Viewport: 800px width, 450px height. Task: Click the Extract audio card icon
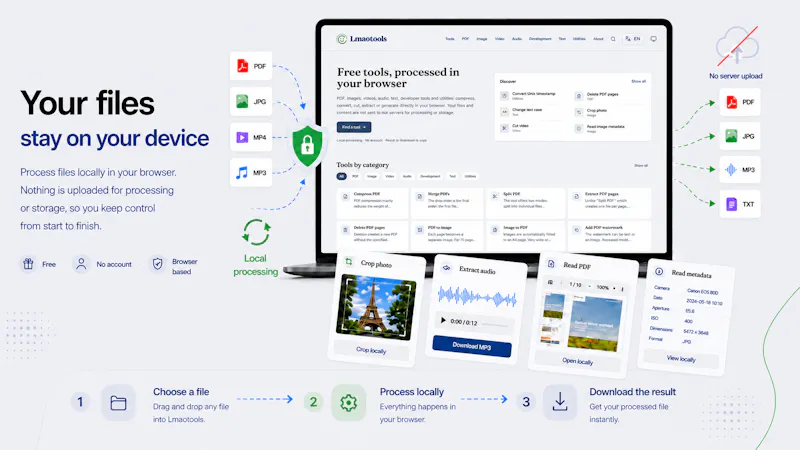point(446,267)
